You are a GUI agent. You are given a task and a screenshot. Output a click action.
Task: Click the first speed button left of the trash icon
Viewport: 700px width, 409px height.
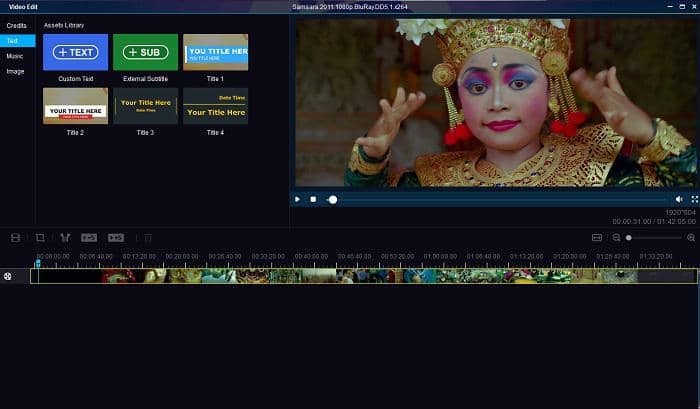click(x=89, y=238)
